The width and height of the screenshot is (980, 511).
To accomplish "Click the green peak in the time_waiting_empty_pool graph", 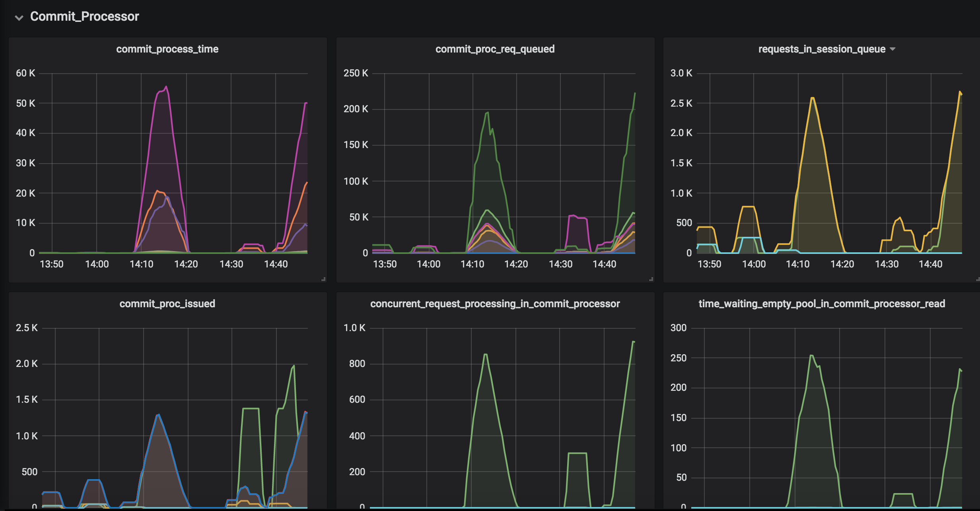I will (811, 355).
